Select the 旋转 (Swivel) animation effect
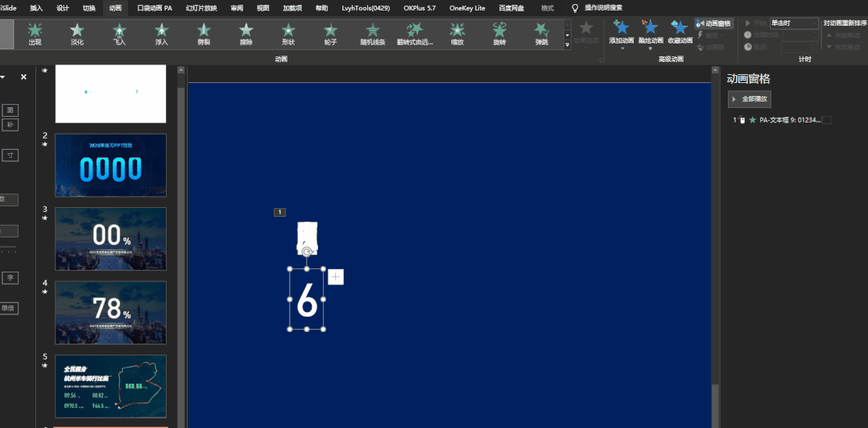868x428 pixels. 499,33
